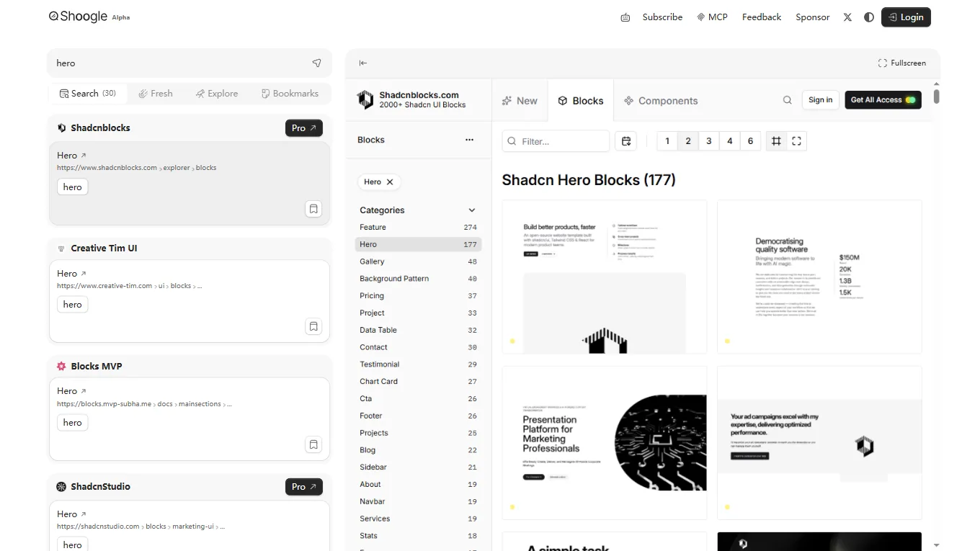Bookmark the Shadcnblocks Hero result
The image size is (980, 551).
313,209
